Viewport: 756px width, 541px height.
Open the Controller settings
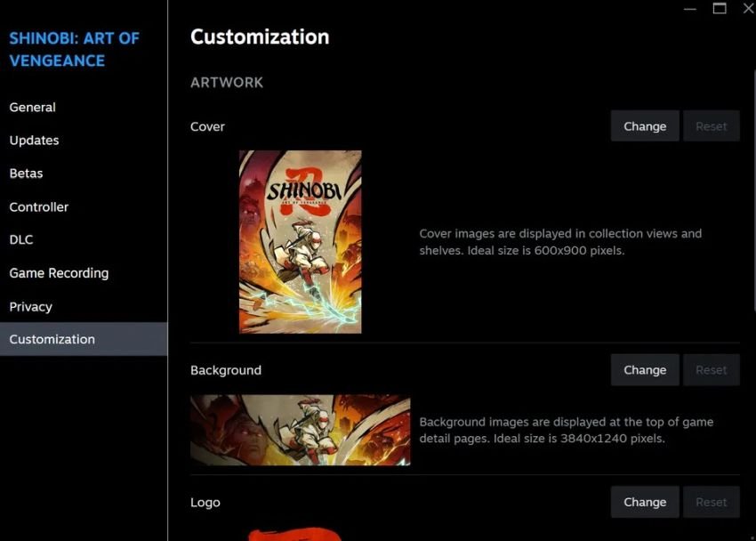pyautogui.click(x=38, y=206)
